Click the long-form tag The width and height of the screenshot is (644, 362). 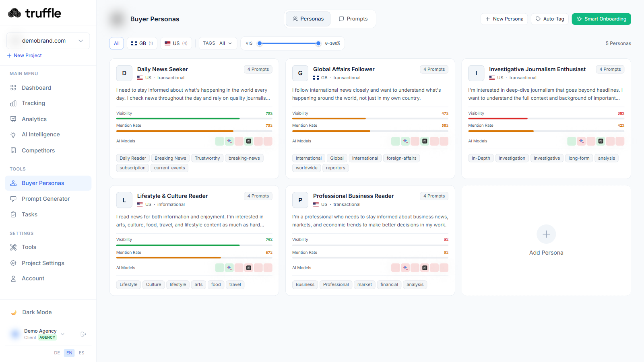coord(579,158)
